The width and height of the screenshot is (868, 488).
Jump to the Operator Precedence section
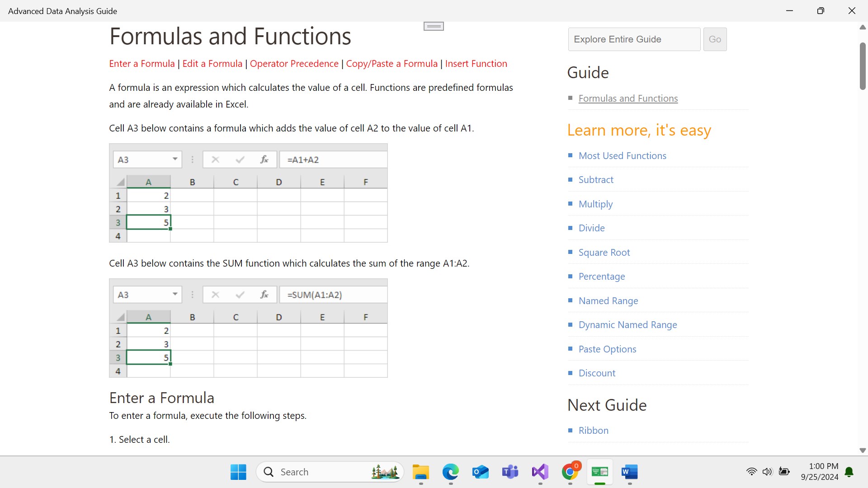[x=294, y=64]
